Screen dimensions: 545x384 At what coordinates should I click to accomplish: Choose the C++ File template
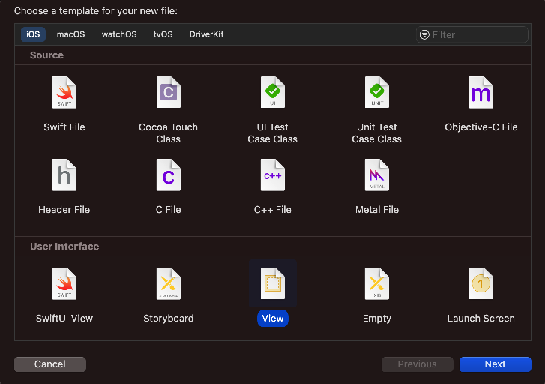[x=273, y=175]
